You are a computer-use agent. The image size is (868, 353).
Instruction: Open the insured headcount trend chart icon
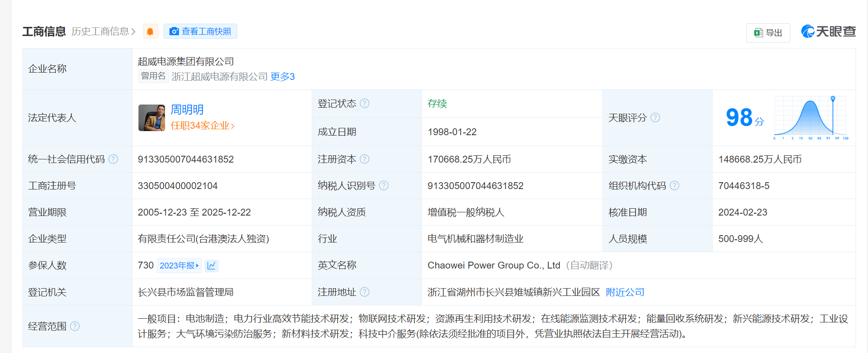pyautogui.click(x=211, y=266)
